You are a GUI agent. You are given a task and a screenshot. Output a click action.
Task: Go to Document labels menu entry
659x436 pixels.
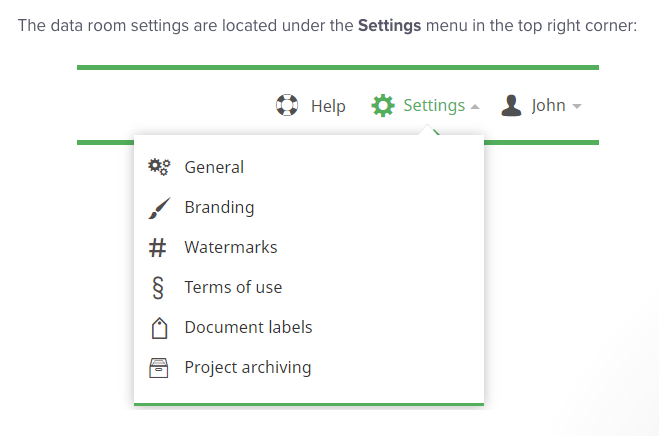[248, 327]
